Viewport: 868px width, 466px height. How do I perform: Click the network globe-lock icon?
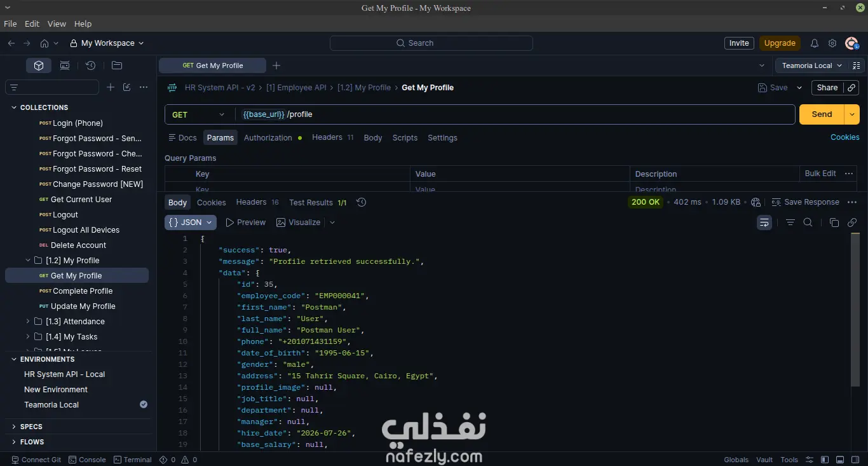coord(756,202)
